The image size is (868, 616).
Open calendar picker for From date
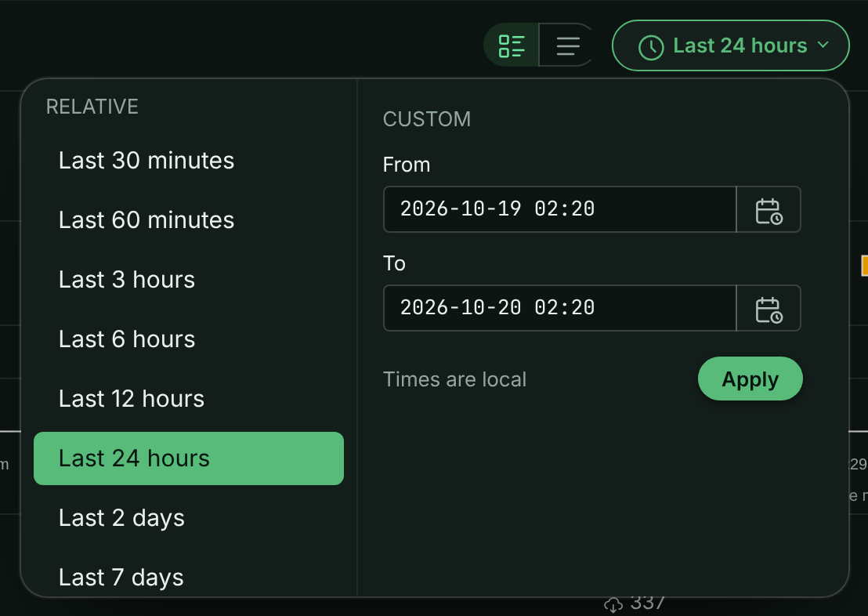(x=769, y=211)
